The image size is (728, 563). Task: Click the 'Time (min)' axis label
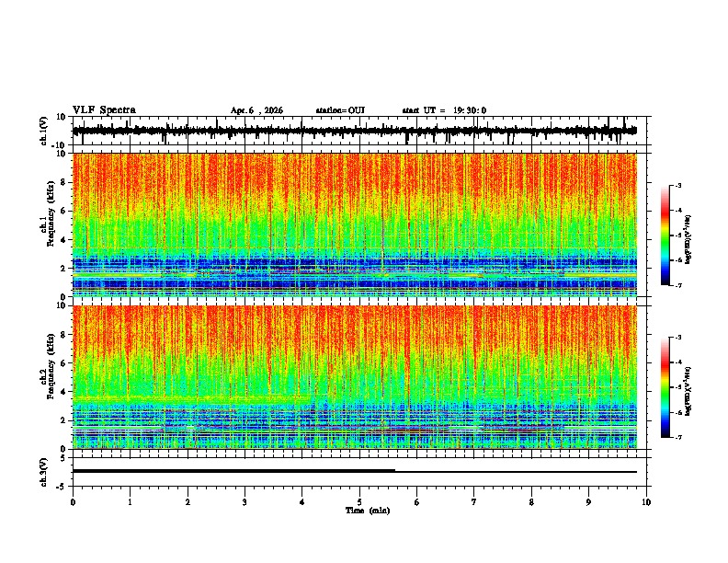pos(368,511)
